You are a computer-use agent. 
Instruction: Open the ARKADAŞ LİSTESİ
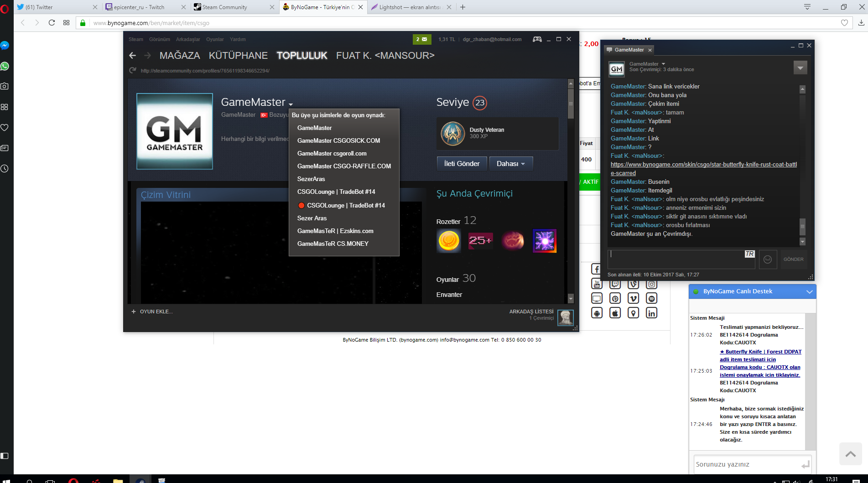[531, 312]
